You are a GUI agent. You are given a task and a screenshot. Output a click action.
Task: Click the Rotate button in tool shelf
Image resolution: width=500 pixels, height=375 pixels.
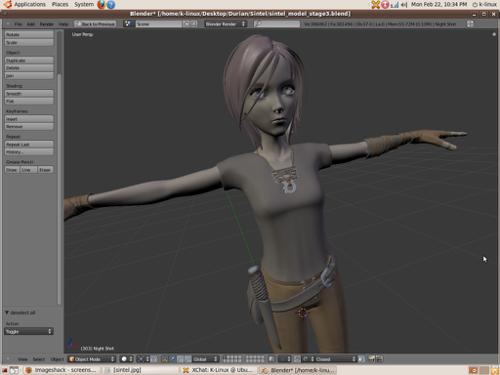tap(29, 35)
